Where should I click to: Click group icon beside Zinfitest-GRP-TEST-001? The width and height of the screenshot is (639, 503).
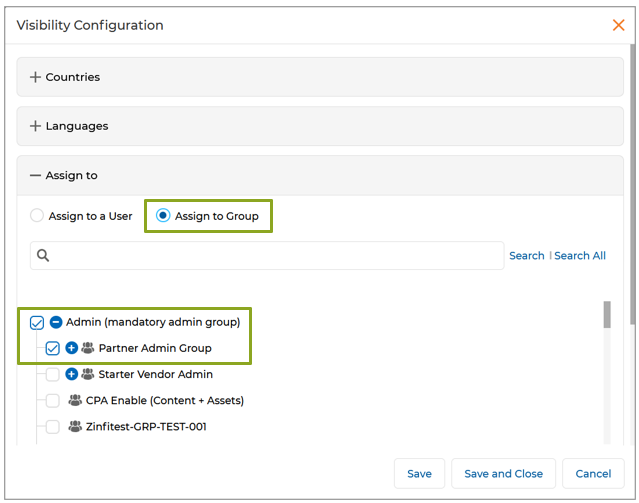[x=75, y=426]
